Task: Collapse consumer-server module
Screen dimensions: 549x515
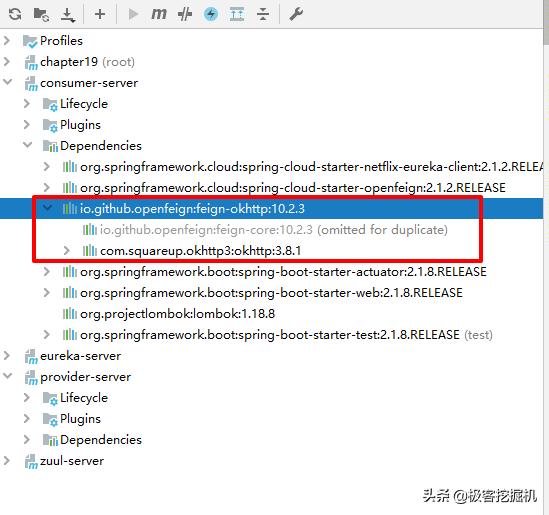Action: point(7,82)
